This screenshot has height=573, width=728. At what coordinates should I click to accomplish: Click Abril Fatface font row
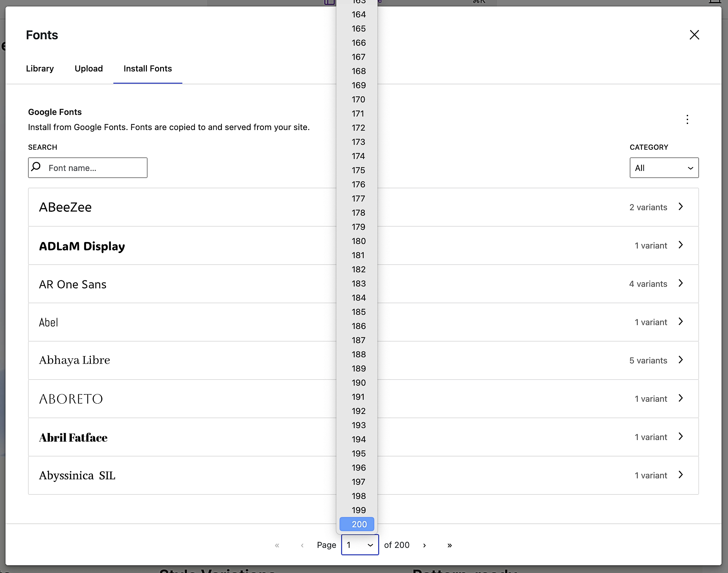coord(363,437)
